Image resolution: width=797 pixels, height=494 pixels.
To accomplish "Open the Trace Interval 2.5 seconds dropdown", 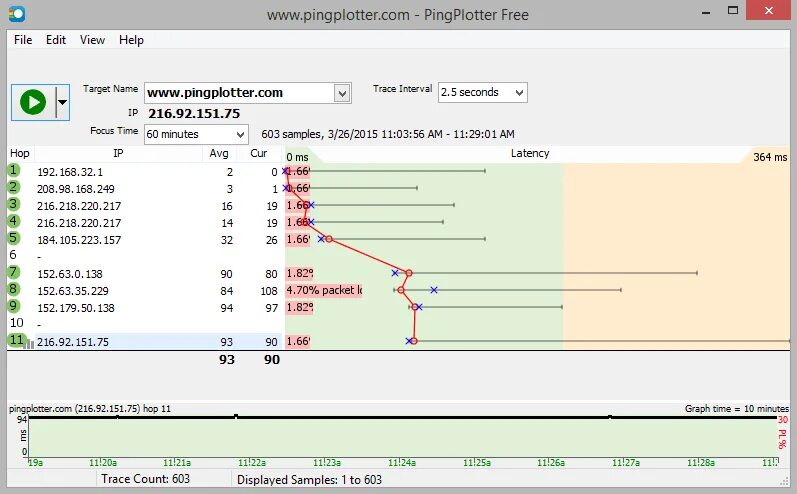I will pos(482,92).
